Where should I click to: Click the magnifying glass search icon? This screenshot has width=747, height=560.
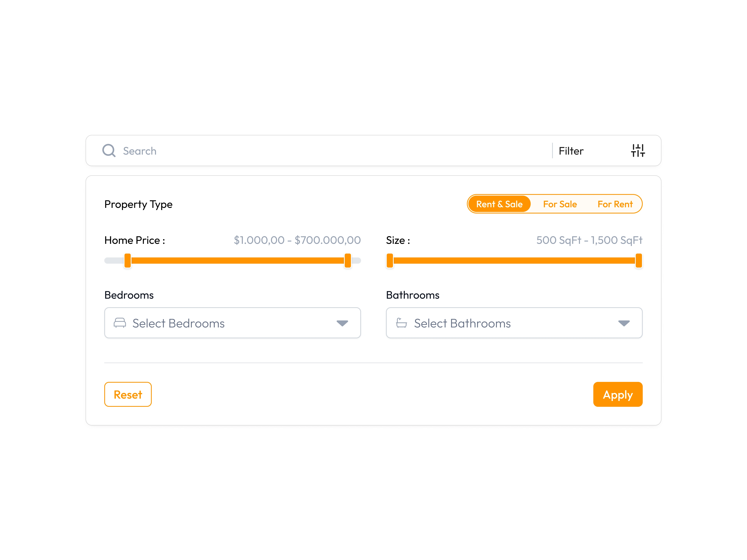click(x=109, y=150)
